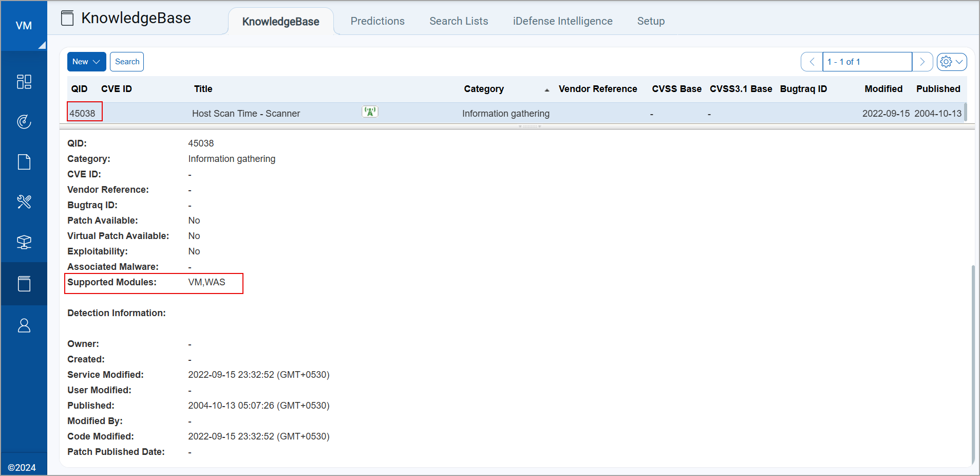This screenshot has width=980, height=476.
Task: Sort by Category column header
Action: tap(484, 89)
